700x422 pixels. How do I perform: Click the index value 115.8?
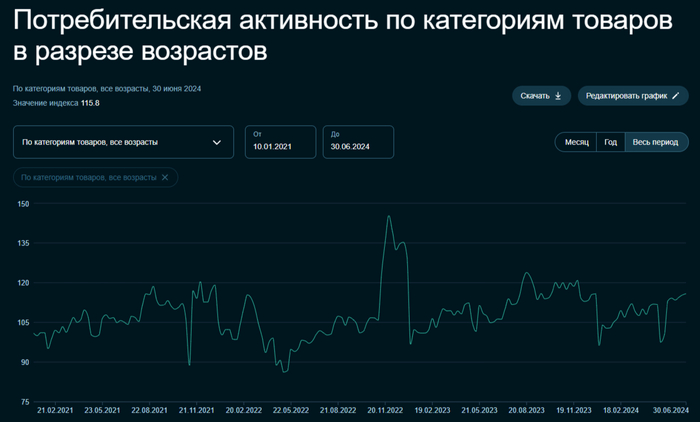[x=89, y=103]
